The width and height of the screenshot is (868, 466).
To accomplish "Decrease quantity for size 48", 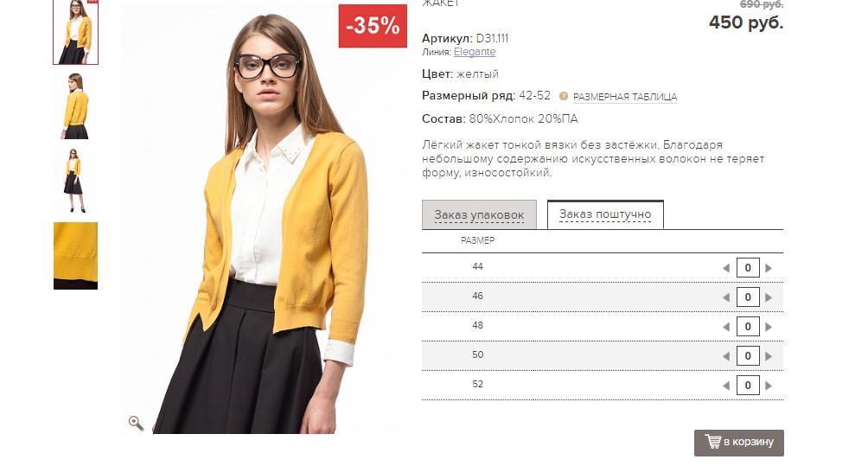I will 726,327.
